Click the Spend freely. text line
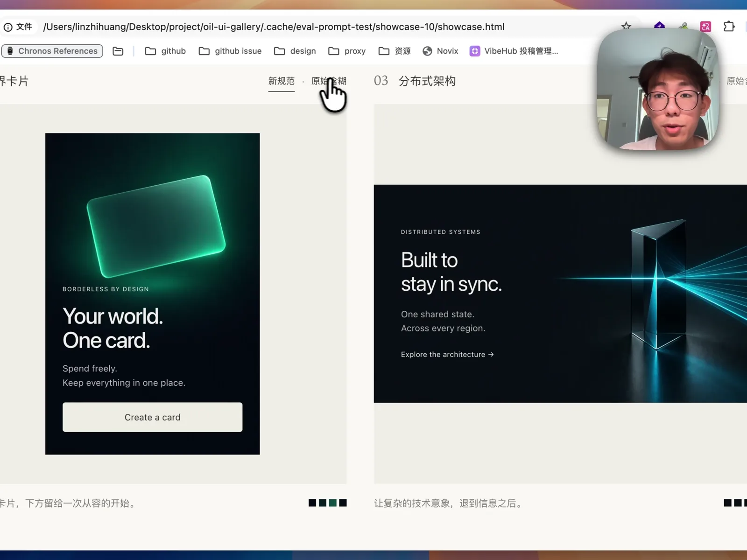This screenshot has height=560, width=747. pyautogui.click(x=90, y=369)
